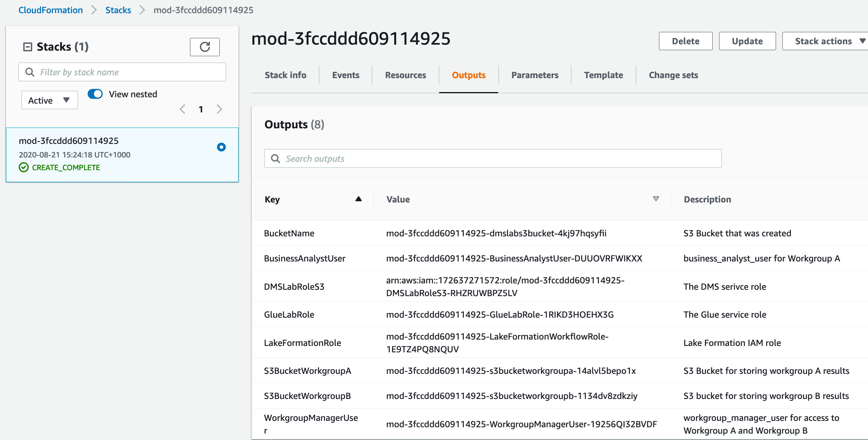Go to next stacks page arrow
Image resolution: width=868 pixels, height=440 pixels.
pyautogui.click(x=219, y=109)
